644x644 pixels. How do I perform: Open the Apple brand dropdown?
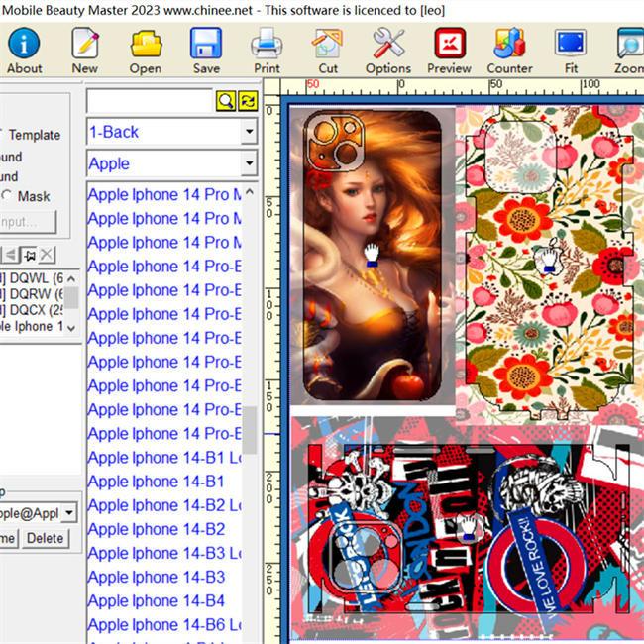point(249,163)
